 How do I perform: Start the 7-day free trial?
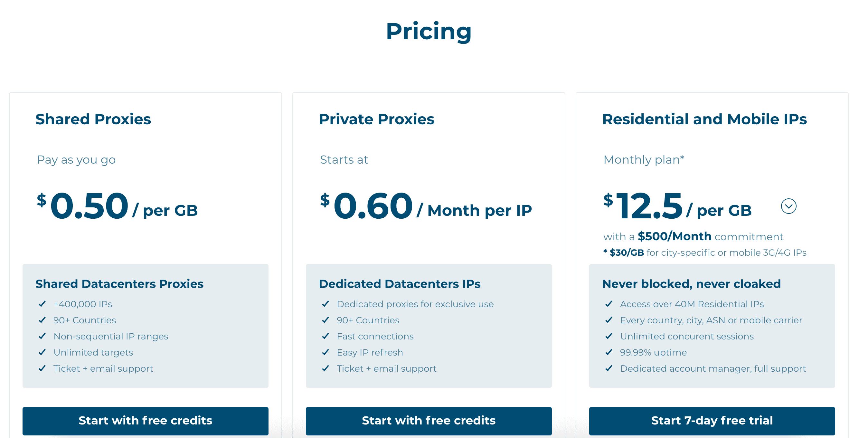point(712,421)
